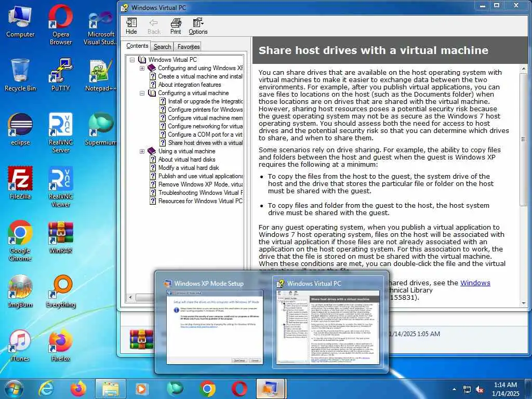Select Share host drives with a virtual topic
Viewport: 532px width, 399px height.
click(x=201, y=143)
